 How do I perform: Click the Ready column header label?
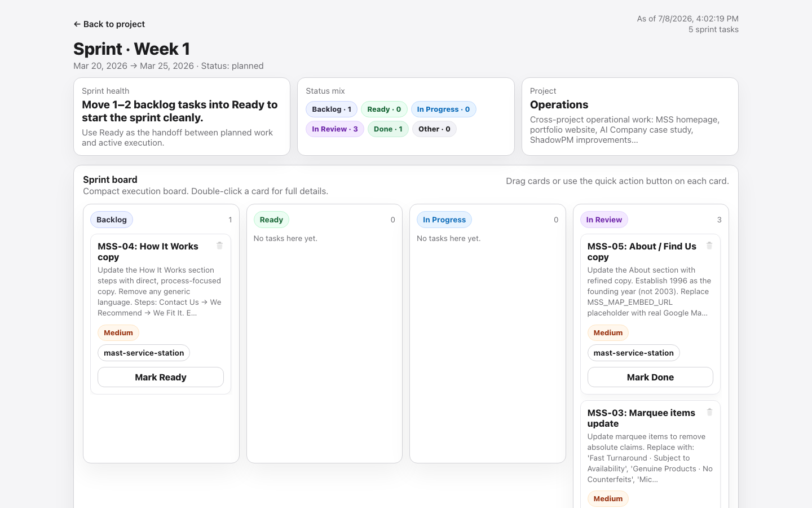[271, 220]
